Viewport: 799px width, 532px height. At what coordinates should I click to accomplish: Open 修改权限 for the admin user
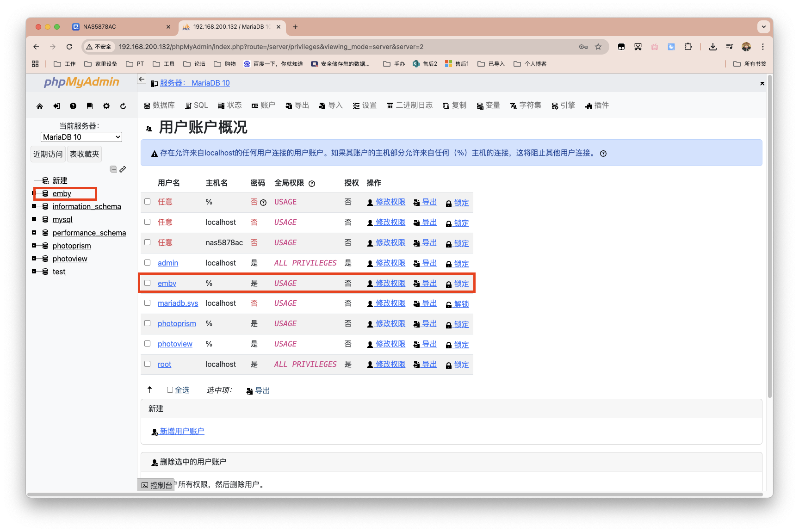click(390, 263)
